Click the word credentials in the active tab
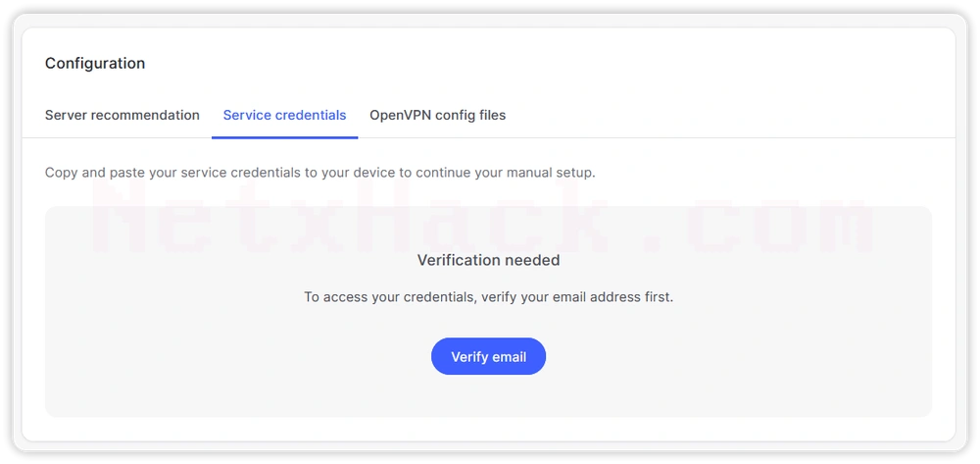Image resolution: width=980 pixels, height=464 pixels. (x=311, y=115)
